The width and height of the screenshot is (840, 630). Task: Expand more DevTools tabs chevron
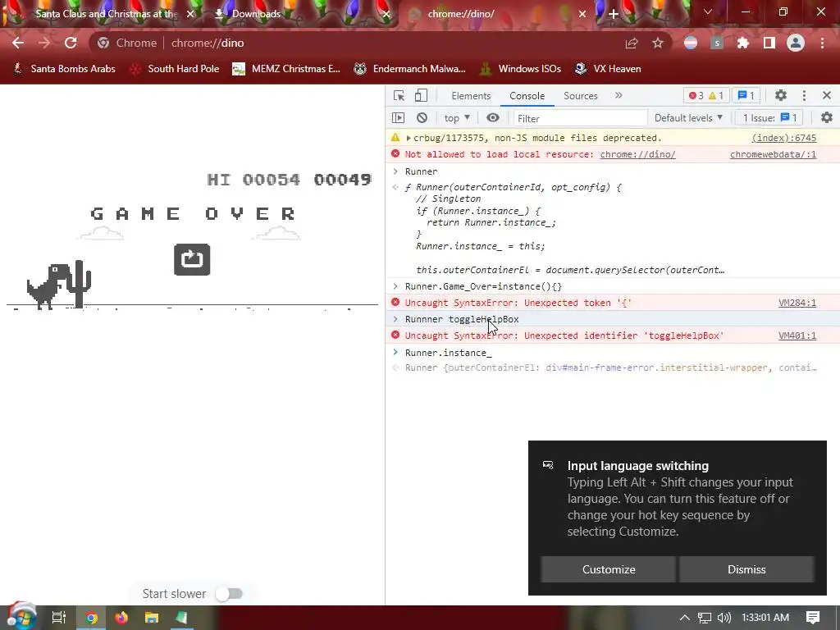619,95
